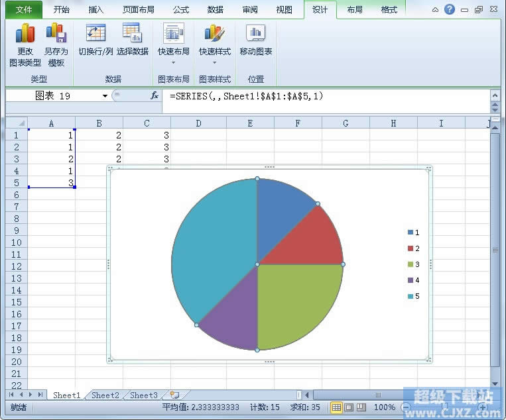Switch to Normal view in status bar
The height and width of the screenshot is (420, 506).
click(336, 407)
